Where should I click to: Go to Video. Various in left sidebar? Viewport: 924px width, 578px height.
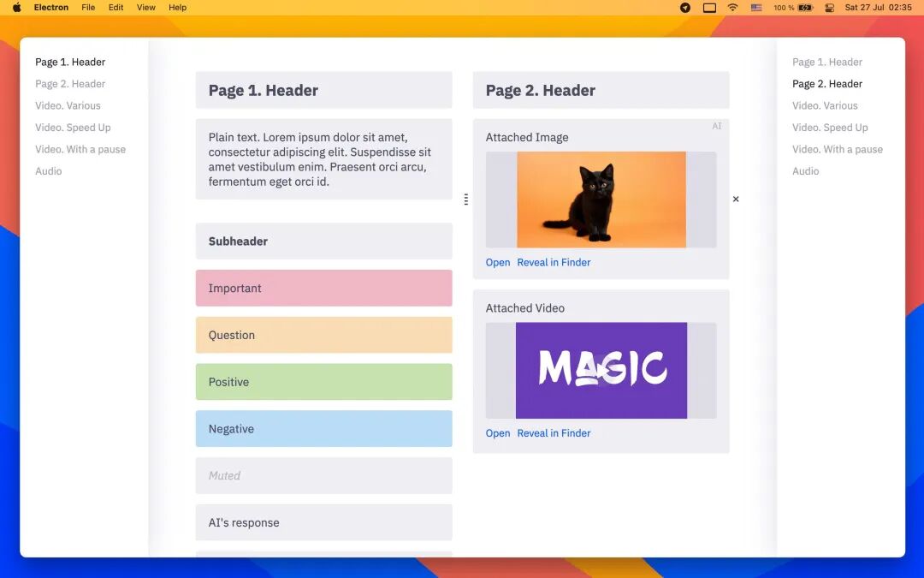click(x=68, y=105)
